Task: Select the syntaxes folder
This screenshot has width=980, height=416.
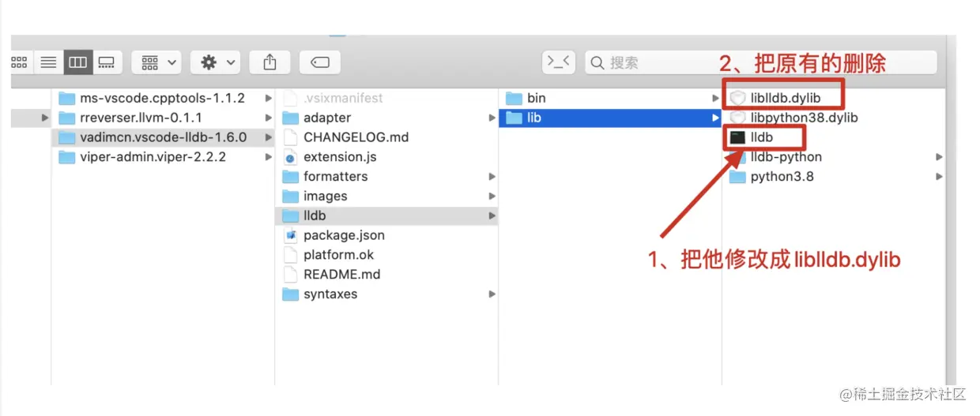Action: (387, 294)
